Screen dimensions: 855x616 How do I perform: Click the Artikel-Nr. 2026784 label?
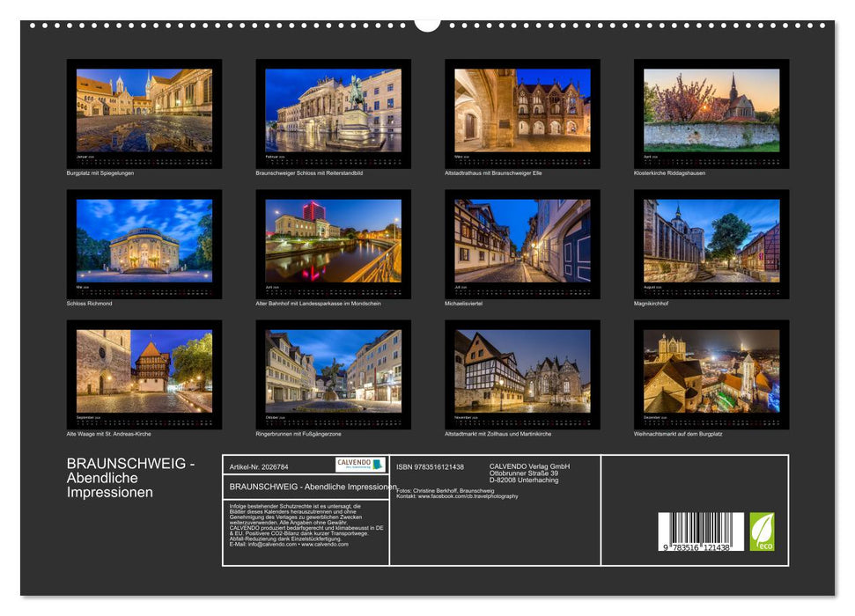coord(259,466)
